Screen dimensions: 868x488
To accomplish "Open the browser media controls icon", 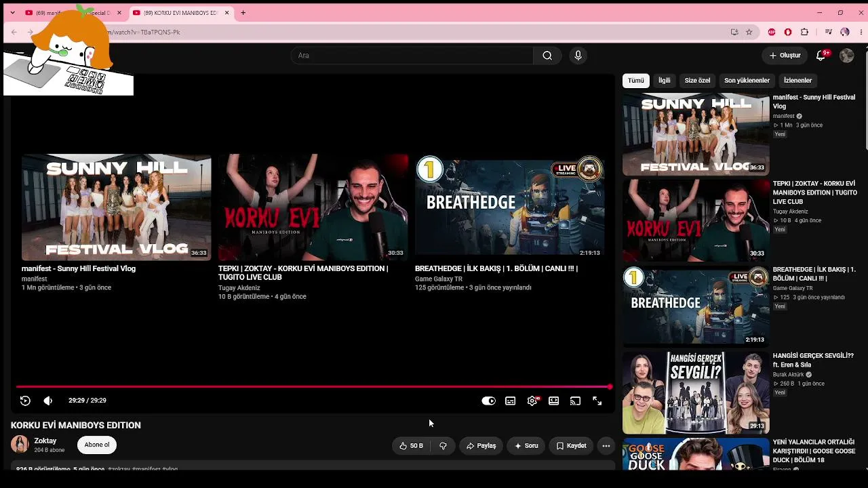I will (829, 32).
